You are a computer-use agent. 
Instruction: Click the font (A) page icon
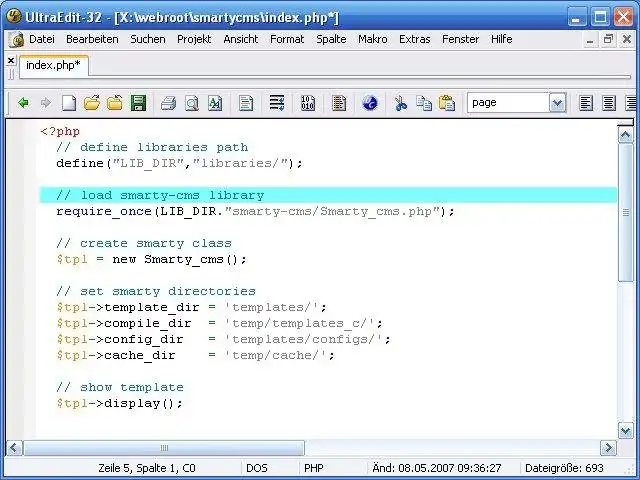pos(215,103)
